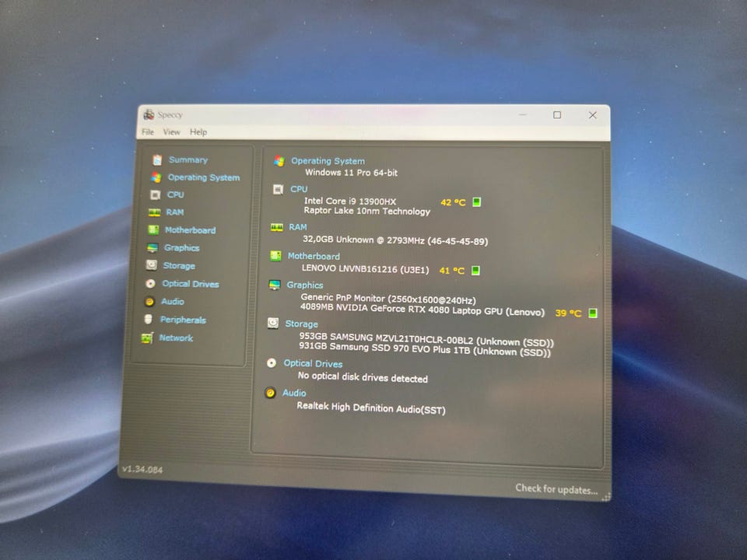Screen dimensions: 747x560
Task: Open the Operating System heading link in summary
Action: coord(328,161)
